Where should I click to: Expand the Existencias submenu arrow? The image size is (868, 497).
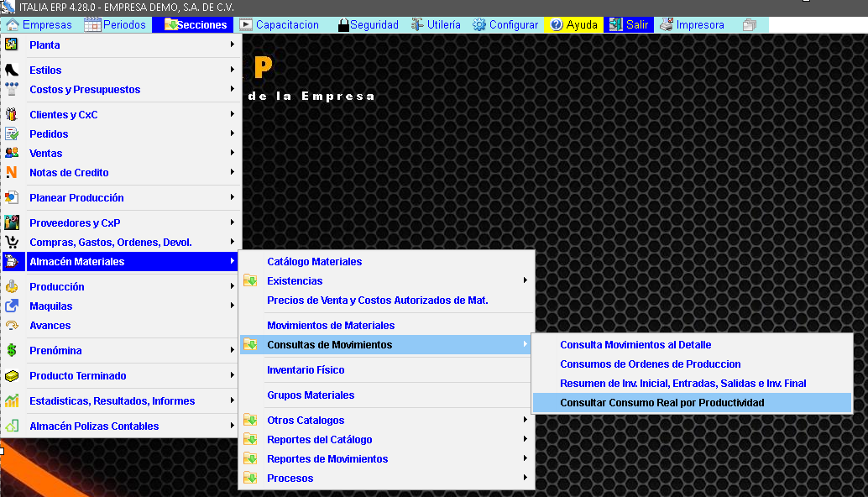pyautogui.click(x=526, y=281)
